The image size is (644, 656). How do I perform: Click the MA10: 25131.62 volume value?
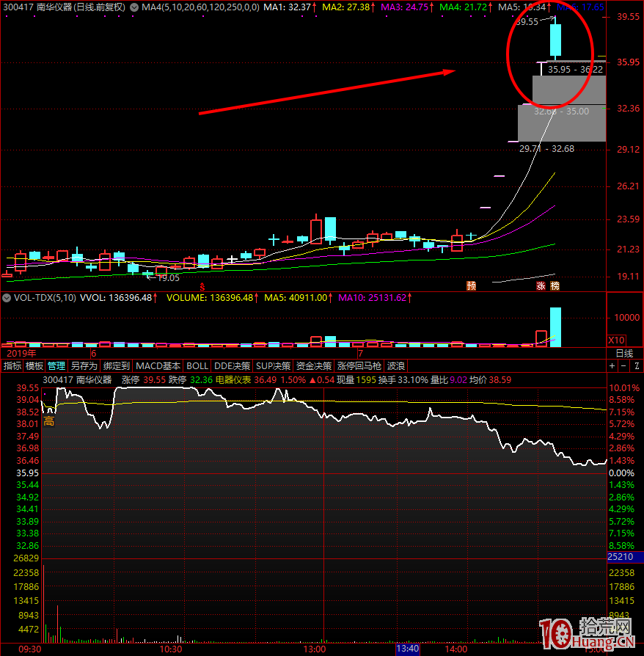(373, 298)
